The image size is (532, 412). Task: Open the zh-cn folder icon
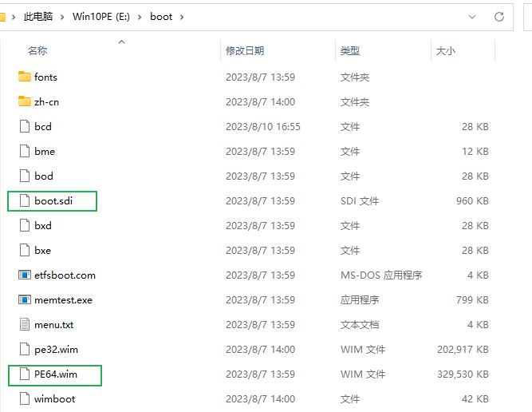[x=25, y=101]
